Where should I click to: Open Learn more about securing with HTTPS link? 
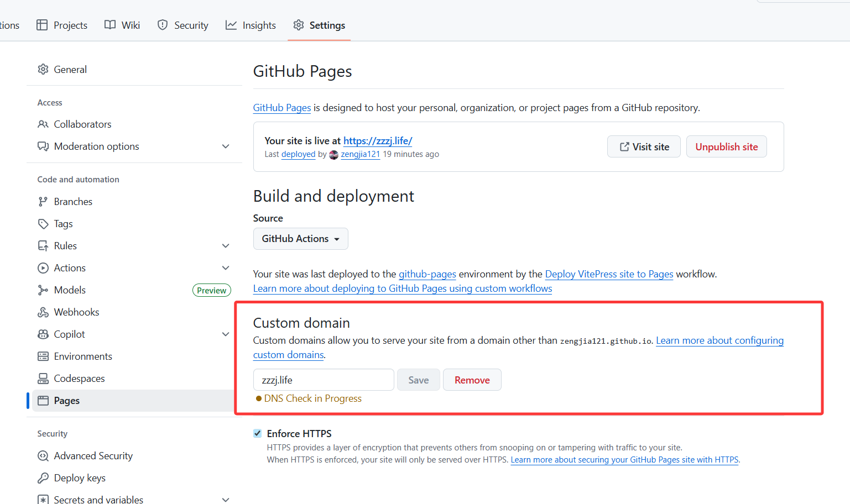[625, 460]
